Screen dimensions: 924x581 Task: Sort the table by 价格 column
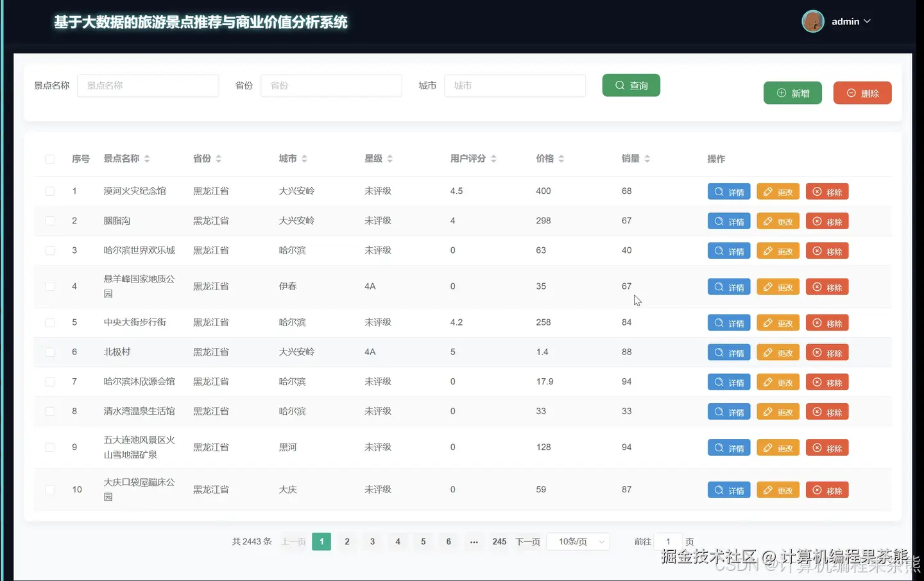[x=561, y=159]
